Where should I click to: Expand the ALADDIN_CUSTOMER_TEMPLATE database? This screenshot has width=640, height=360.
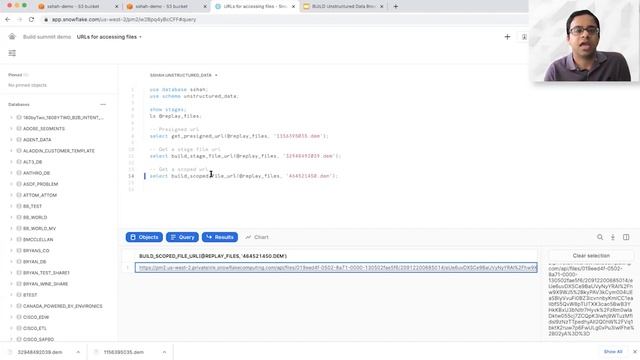(x=11, y=151)
